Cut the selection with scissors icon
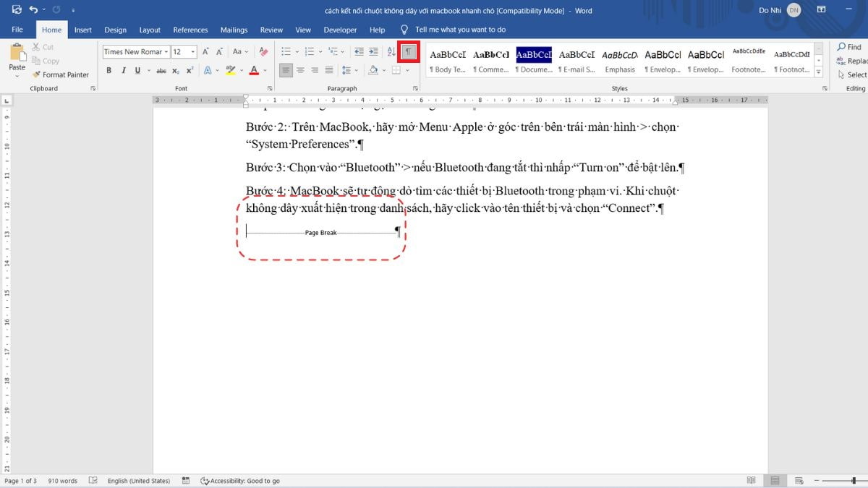Viewport: 868px width, 488px height. (43, 47)
